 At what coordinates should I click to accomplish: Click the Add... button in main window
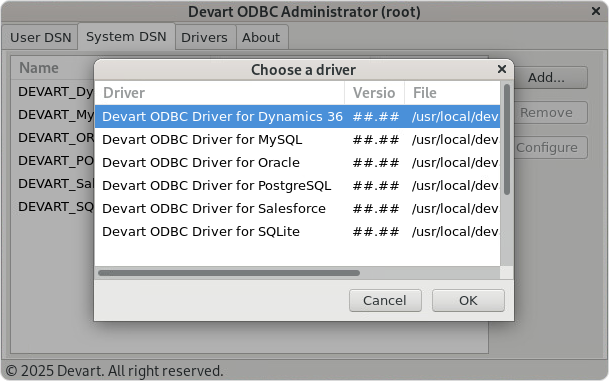[550, 78]
